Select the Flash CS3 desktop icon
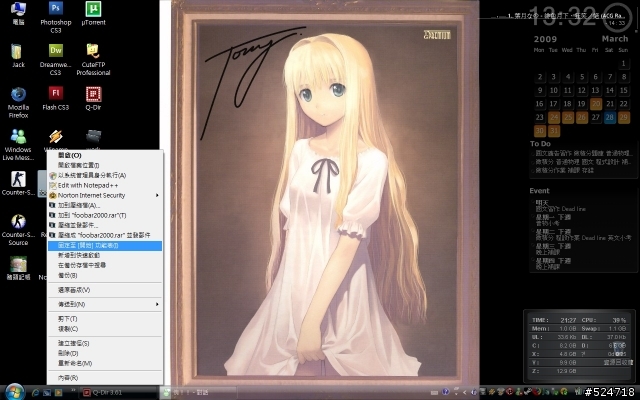 click(x=56, y=98)
